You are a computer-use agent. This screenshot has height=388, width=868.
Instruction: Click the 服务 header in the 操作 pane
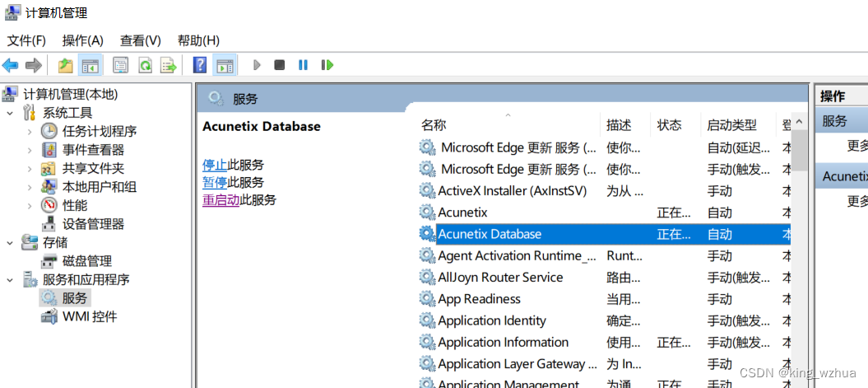(842, 120)
